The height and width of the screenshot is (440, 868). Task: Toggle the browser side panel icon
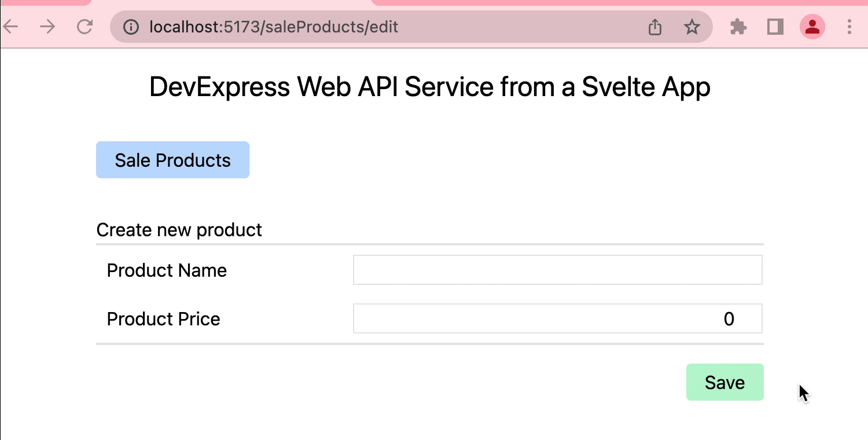click(775, 27)
